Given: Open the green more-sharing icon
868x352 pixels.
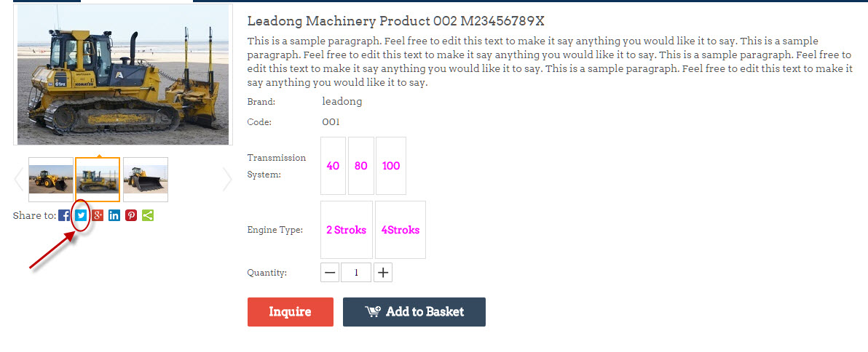Looking at the screenshot, I should 148,215.
